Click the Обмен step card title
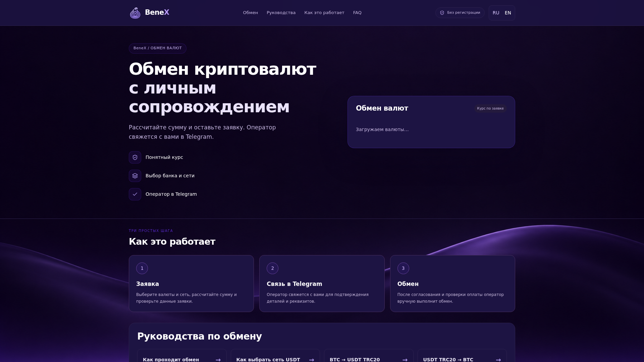Viewport: 644px width, 362px height. [408, 284]
